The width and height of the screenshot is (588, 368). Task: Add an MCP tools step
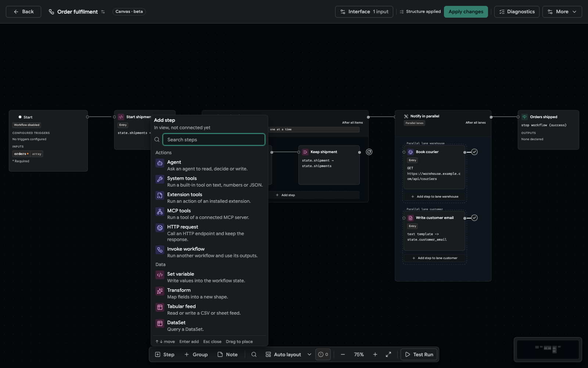209,214
